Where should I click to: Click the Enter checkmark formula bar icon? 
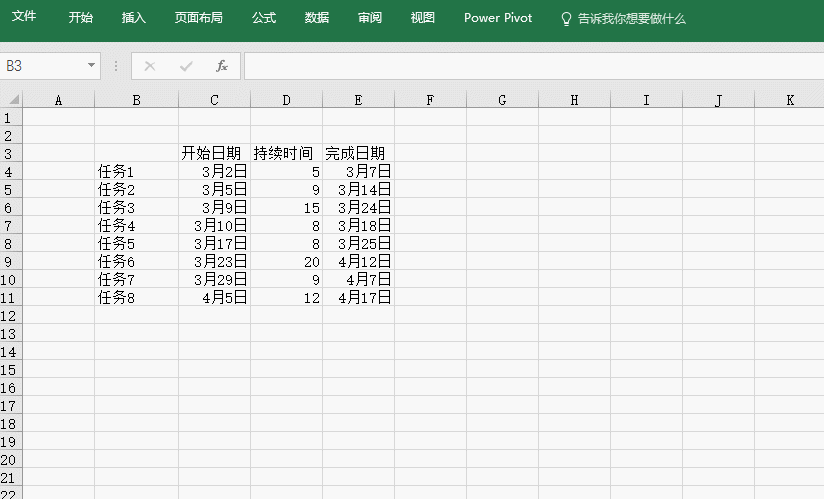point(186,66)
